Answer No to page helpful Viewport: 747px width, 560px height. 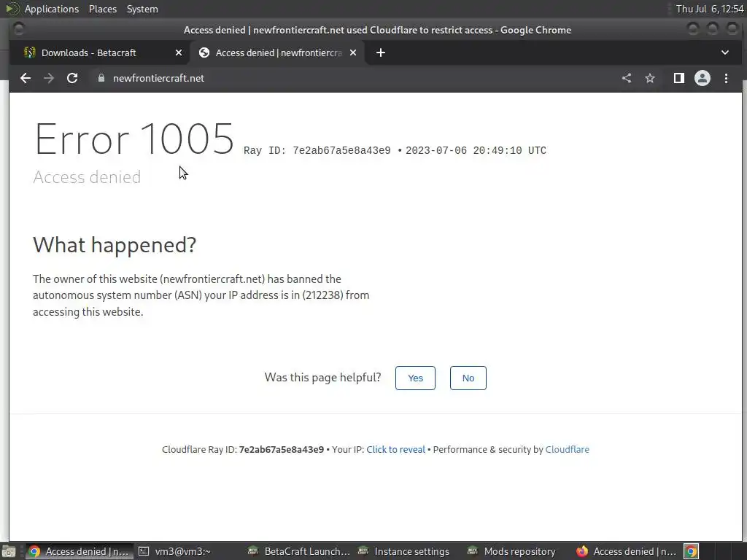(x=468, y=378)
